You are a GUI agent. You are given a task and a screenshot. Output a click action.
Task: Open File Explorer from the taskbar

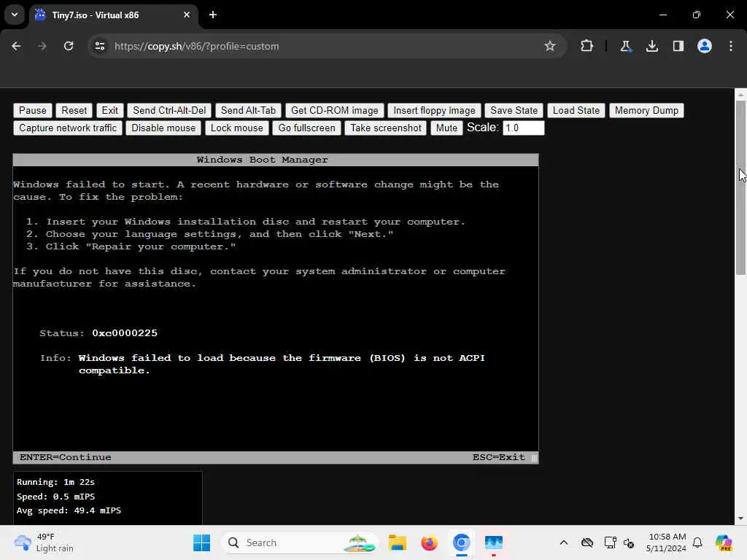click(x=398, y=542)
